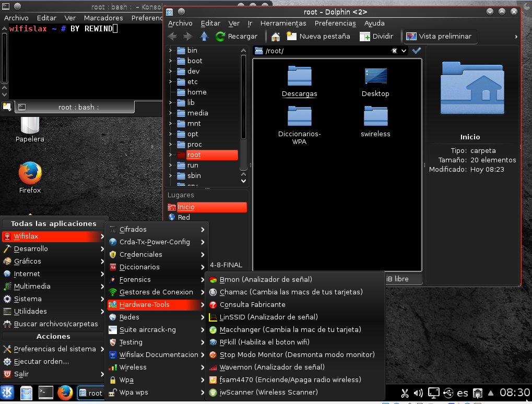This screenshot has height=404, width=532.
Task: Confirm location with the checkmark icon
Action: coord(416,51)
